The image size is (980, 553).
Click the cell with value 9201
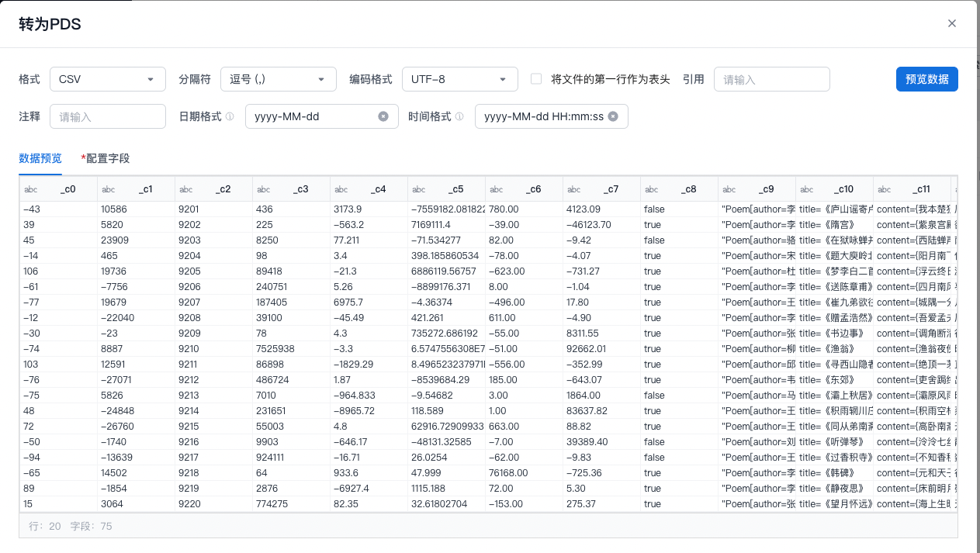(x=189, y=209)
